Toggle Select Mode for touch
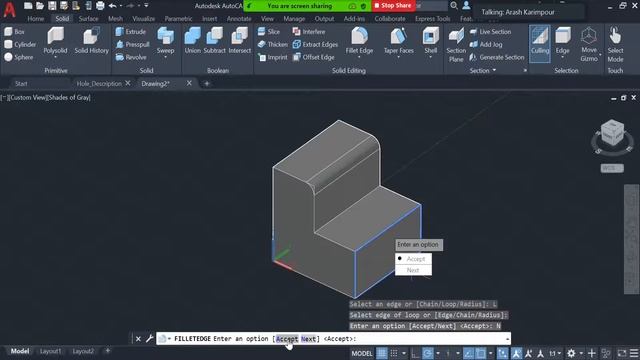The image size is (640, 360). (x=615, y=44)
